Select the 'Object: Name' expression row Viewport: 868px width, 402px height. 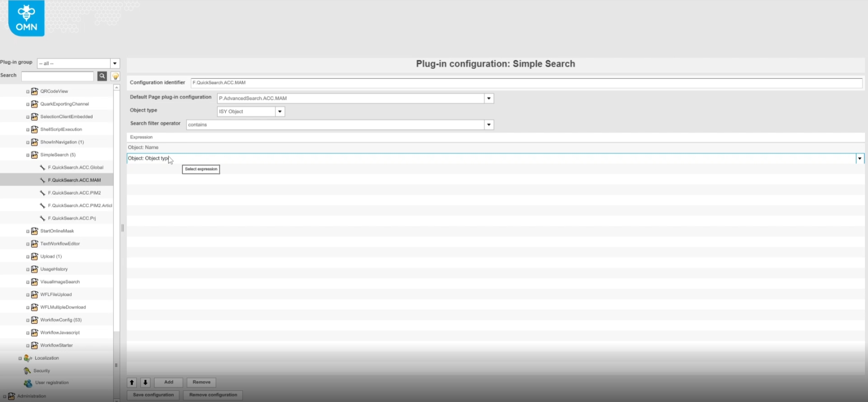tap(496, 148)
